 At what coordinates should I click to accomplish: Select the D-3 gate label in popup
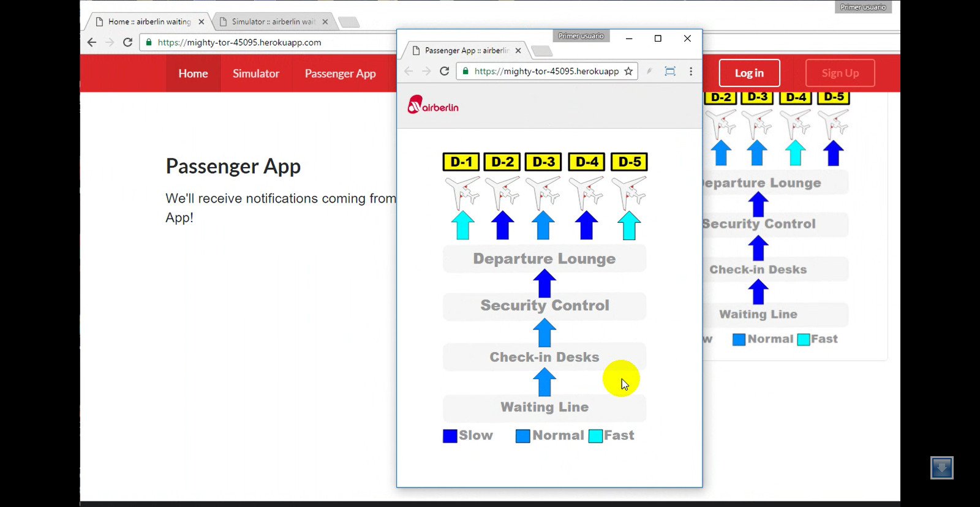(543, 162)
